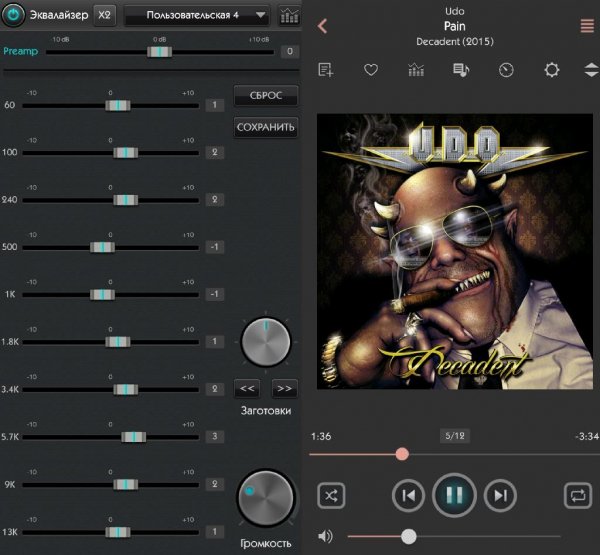
Task: Open equalizer from the player toolbar
Action: (x=416, y=70)
